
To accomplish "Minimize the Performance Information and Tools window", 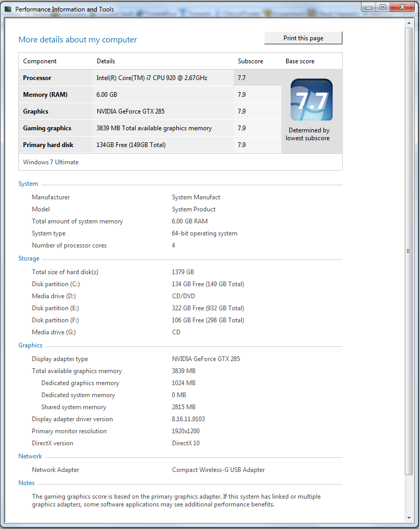I will [x=369, y=7].
